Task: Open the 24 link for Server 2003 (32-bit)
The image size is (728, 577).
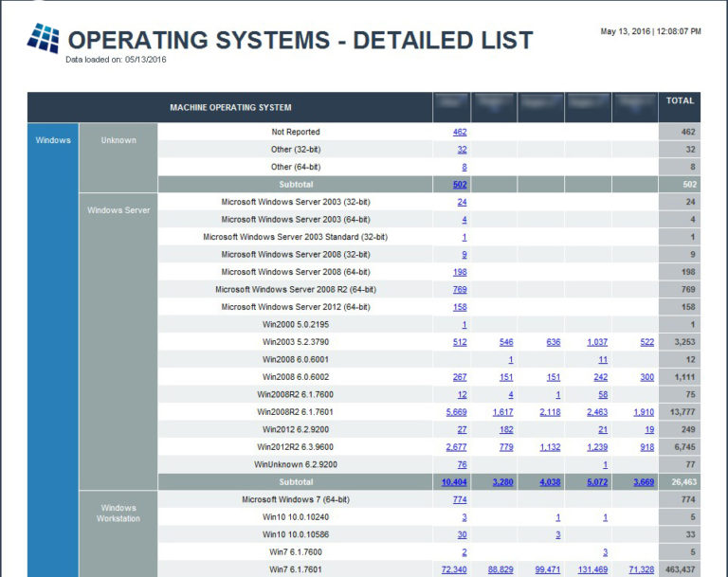Action: pos(462,202)
